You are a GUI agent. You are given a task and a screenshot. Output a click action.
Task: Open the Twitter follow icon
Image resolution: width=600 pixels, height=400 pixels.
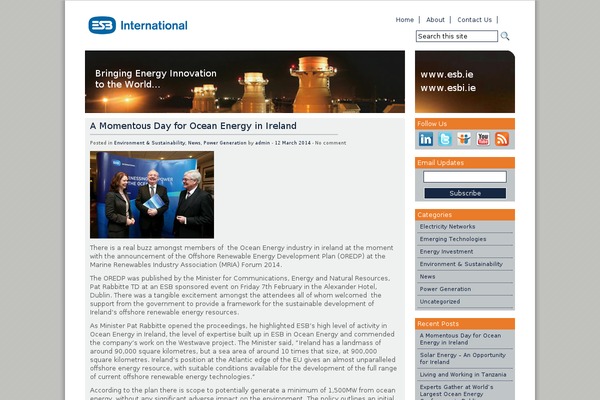click(x=445, y=139)
